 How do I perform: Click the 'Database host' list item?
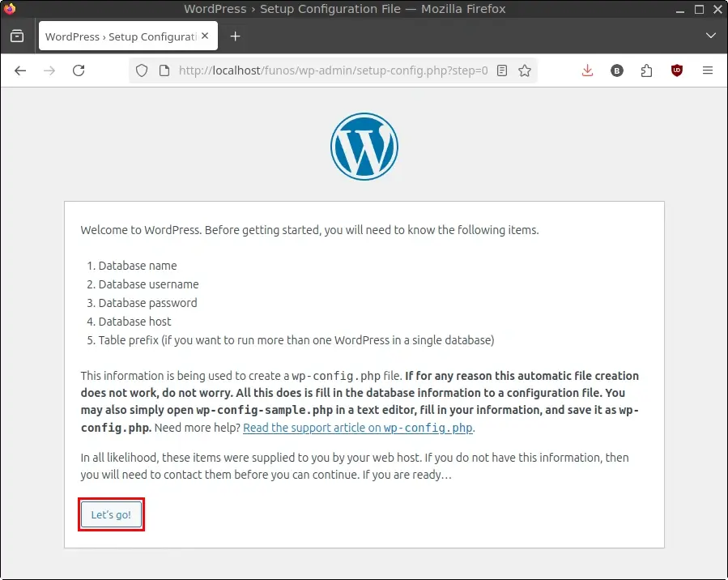[x=134, y=322]
